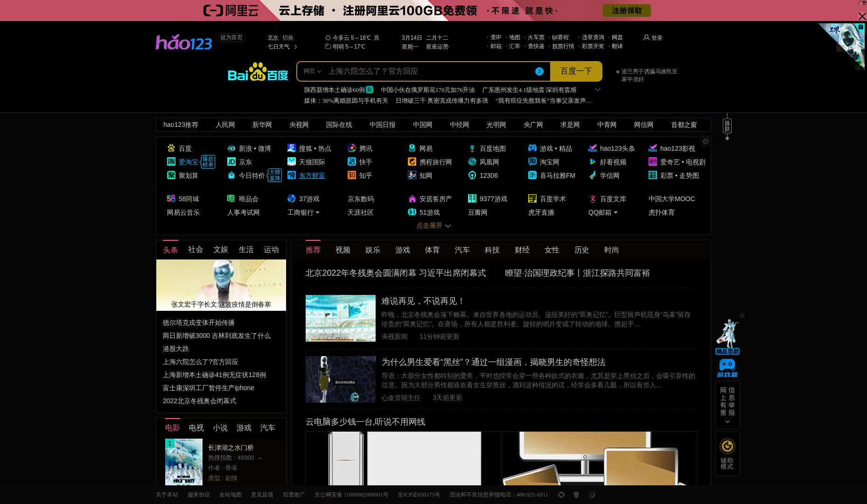Viewport: 867px width, 504px height.
Task: Open the 长津湖之水门桥 movie poster
Action: (x=184, y=462)
